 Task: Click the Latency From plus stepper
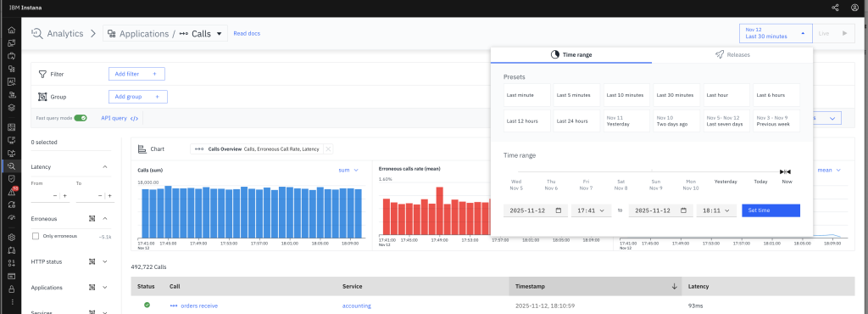coord(64,195)
